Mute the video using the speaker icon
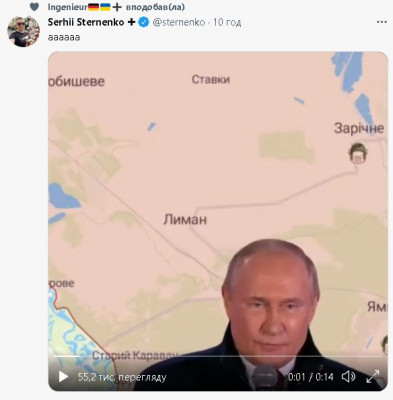Image resolution: width=393 pixels, height=400 pixels. 348,377
